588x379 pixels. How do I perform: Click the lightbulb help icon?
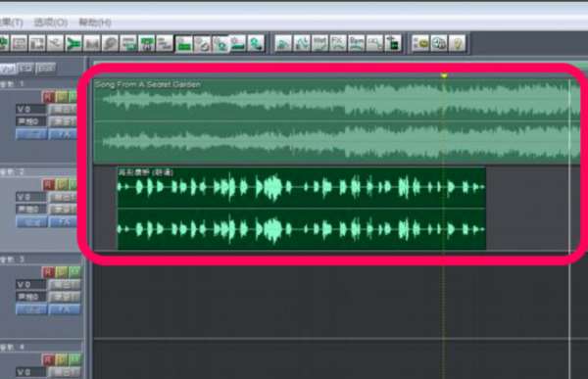[x=458, y=43]
